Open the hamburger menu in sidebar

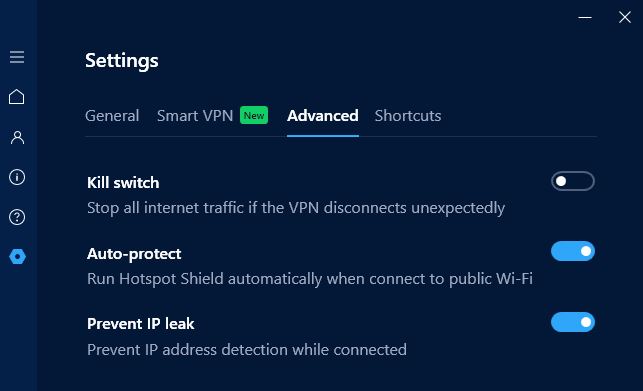17,57
